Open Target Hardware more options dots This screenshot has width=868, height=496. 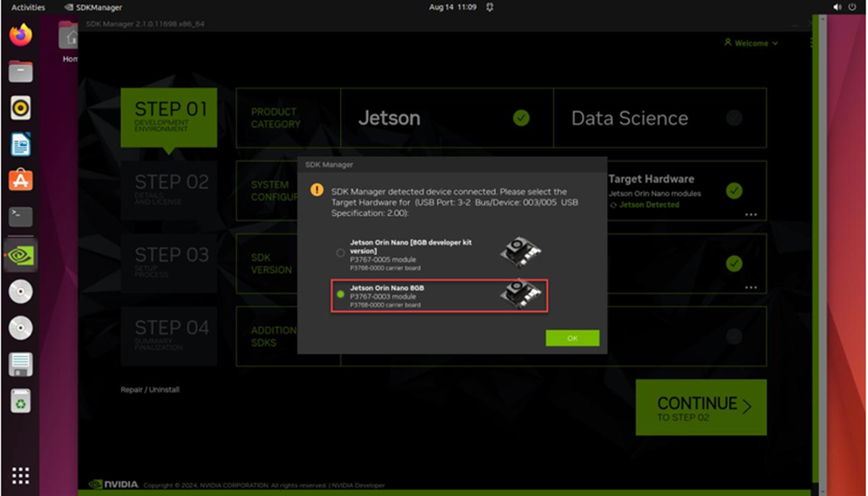(x=751, y=214)
